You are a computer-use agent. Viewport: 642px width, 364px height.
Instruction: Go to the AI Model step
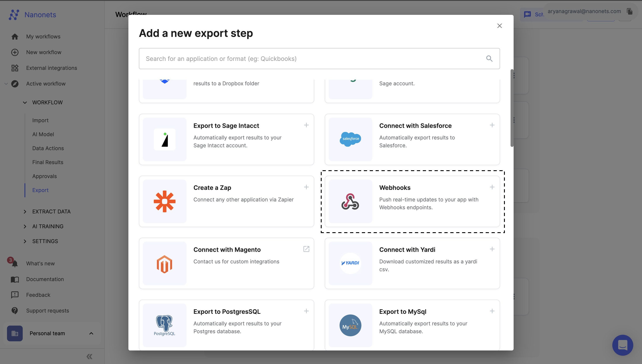(43, 134)
